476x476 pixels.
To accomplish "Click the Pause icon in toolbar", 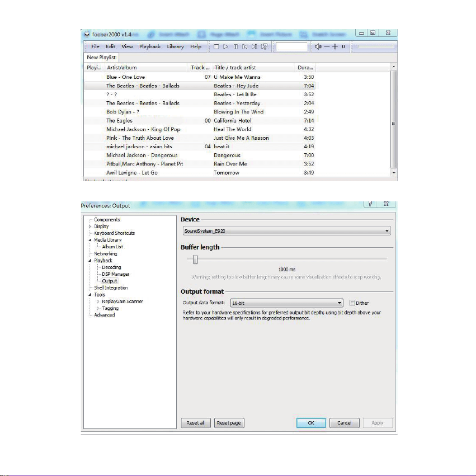I will pos(235,47).
